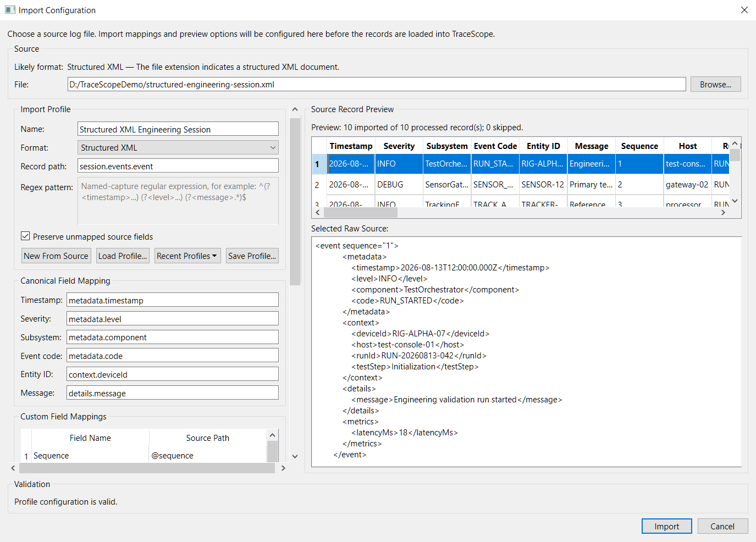756x542 pixels.
Task: Click the File path input field
Action: tap(377, 84)
